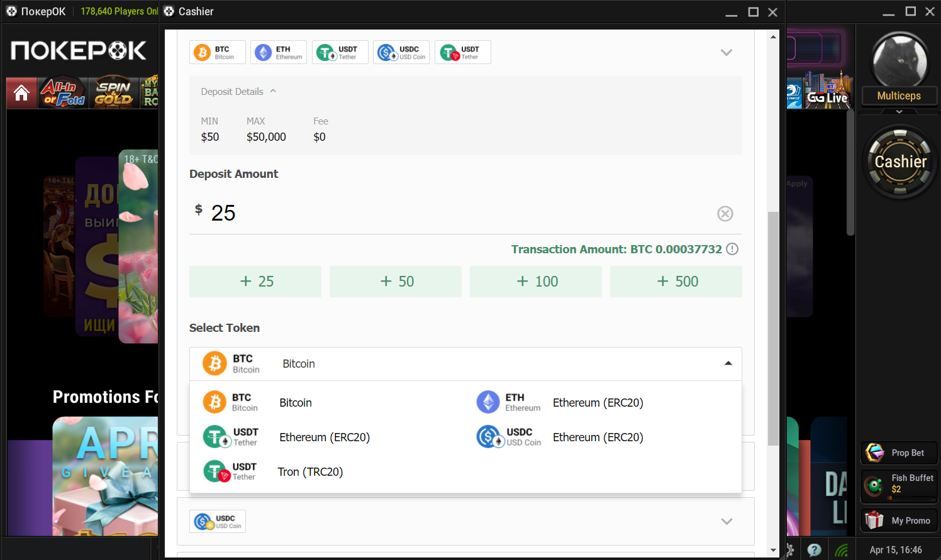Viewport: 941px width, 560px height.
Task: Add 500 to the deposit amount
Action: tap(676, 282)
